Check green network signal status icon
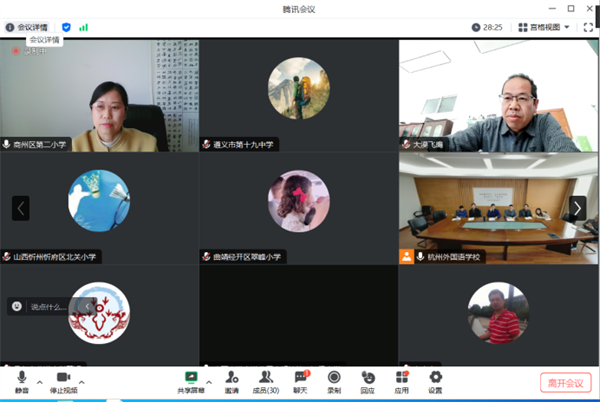This screenshot has height=402, width=600. [x=83, y=27]
